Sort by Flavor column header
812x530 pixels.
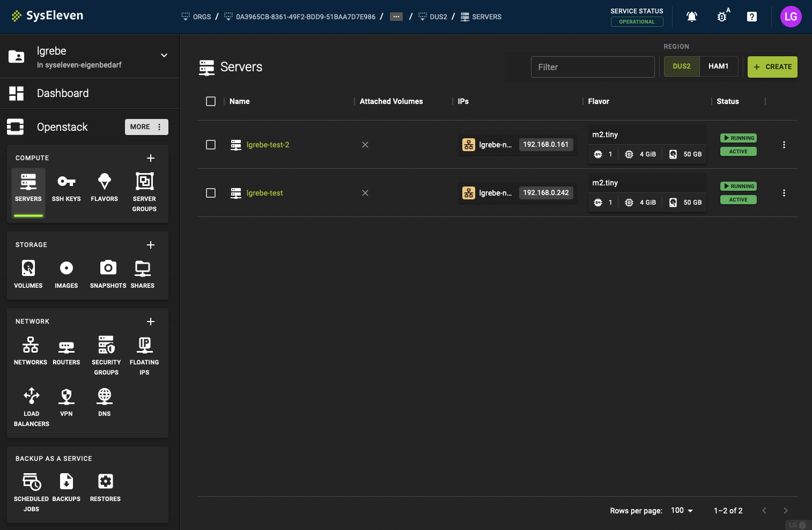[x=599, y=101]
